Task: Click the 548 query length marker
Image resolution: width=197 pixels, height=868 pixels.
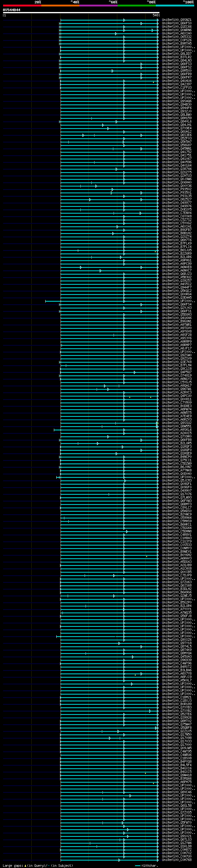Action: 155,15
